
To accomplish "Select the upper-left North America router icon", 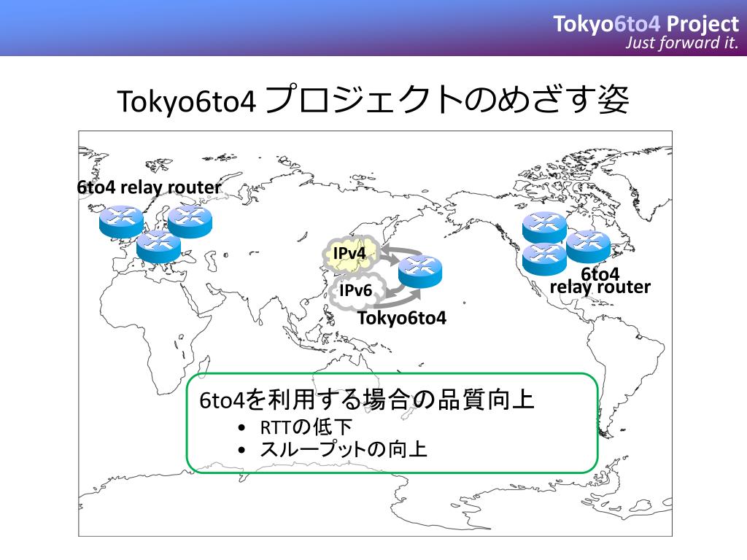I will (544, 227).
